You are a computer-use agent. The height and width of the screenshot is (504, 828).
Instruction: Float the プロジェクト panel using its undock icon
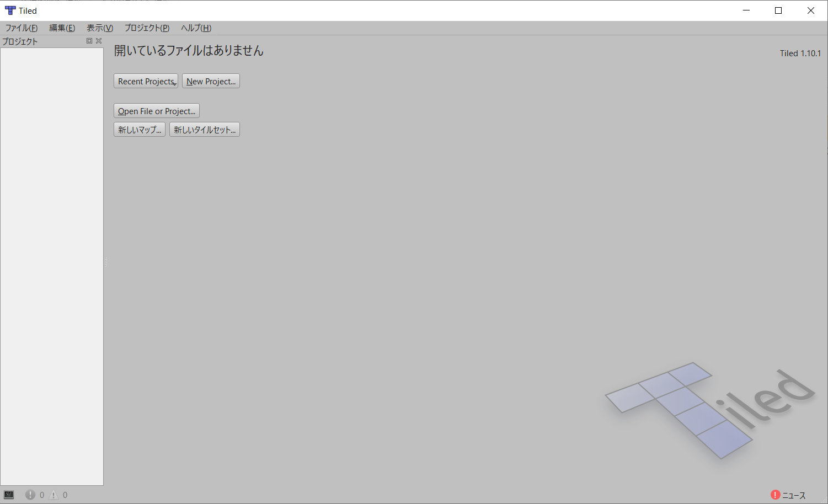(x=89, y=40)
